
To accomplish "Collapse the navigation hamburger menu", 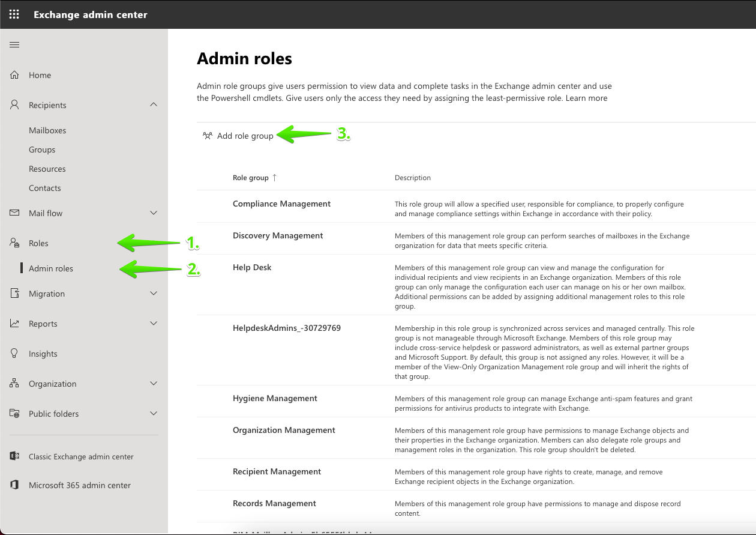I will pos(15,45).
